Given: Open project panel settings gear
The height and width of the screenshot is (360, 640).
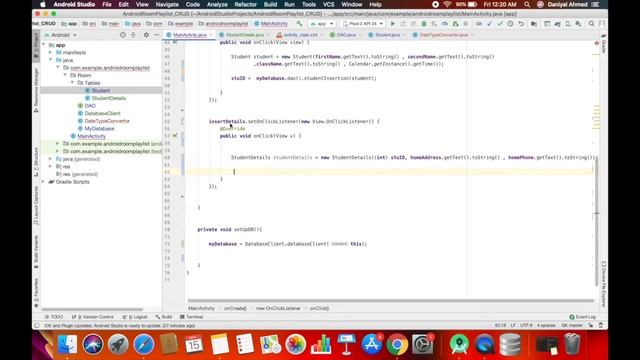Looking at the screenshot, I should click(146, 35).
